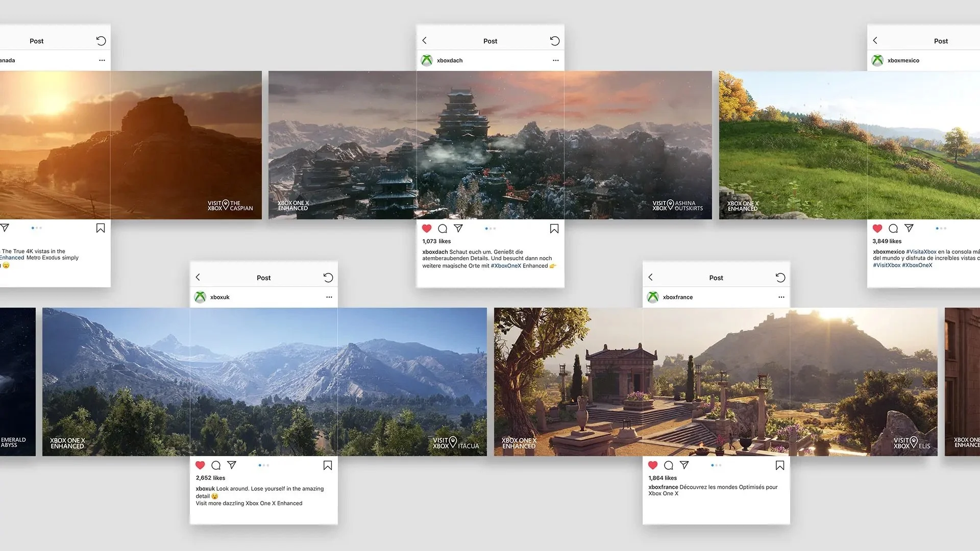This screenshot has width=980, height=551.
Task: Tap send icon on xboxmexico post
Action: pyautogui.click(x=909, y=229)
